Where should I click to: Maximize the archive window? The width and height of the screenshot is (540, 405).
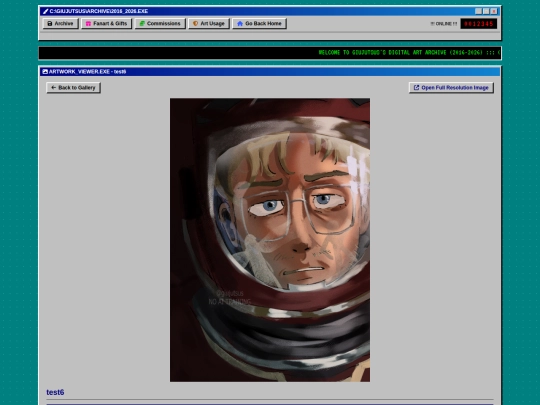(486, 11)
